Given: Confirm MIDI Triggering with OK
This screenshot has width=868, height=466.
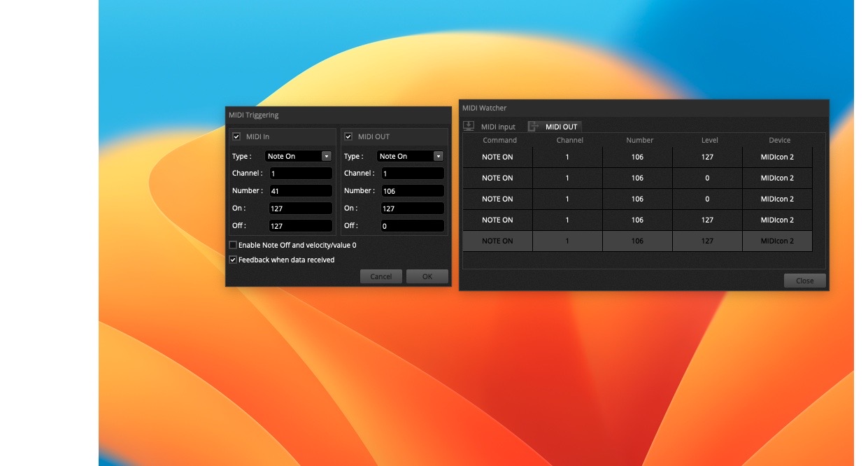Looking at the screenshot, I should tap(427, 276).
